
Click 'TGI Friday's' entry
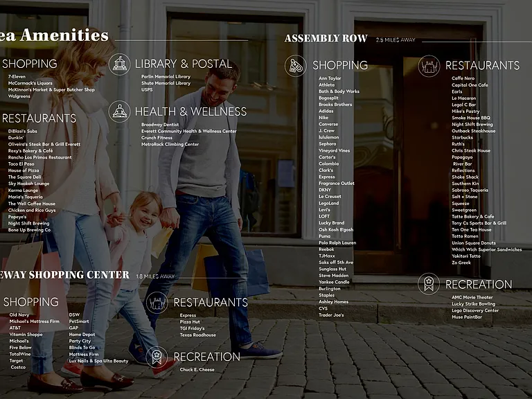tap(192, 328)
